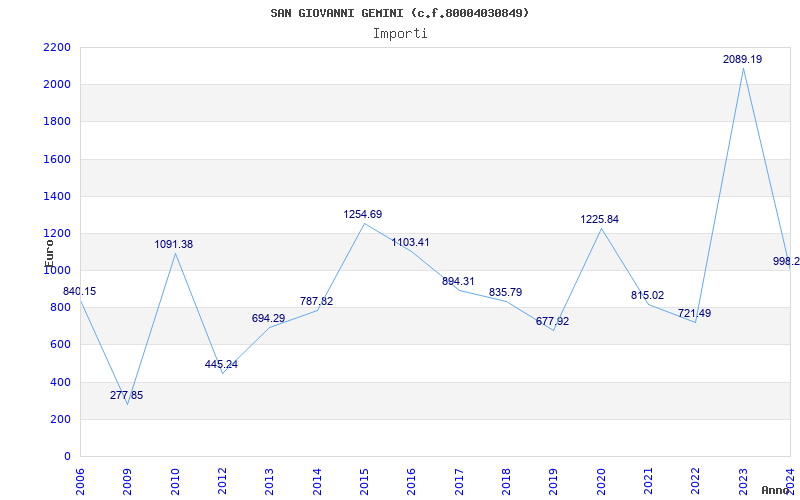
Task: Select data label 1225.84
Action: point(599,219)
